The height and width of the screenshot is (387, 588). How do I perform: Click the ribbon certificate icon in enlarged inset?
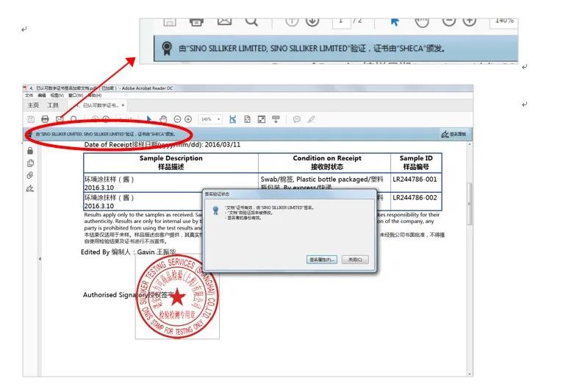[167, 49]
